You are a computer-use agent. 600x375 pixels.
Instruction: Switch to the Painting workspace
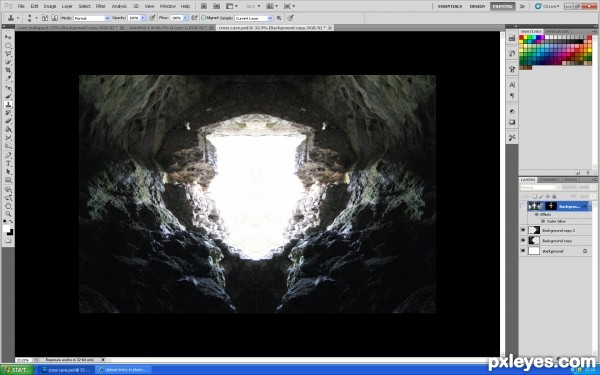tap(502, 6)
